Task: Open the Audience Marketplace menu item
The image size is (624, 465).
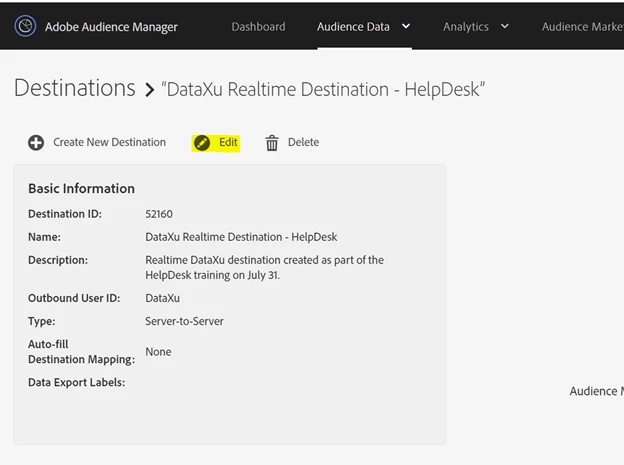Action: click(582, 27)
